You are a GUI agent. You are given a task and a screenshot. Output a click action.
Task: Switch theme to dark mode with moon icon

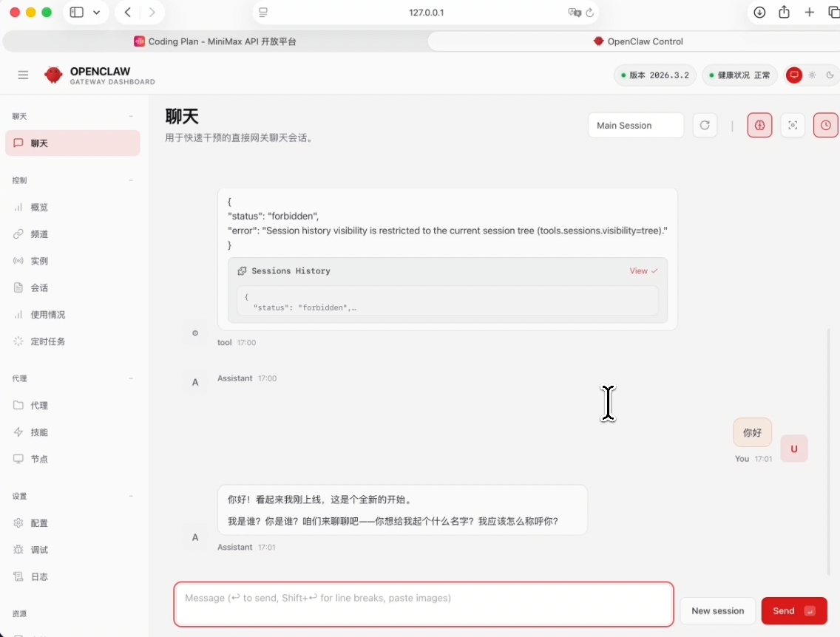(x=830, y=75)
